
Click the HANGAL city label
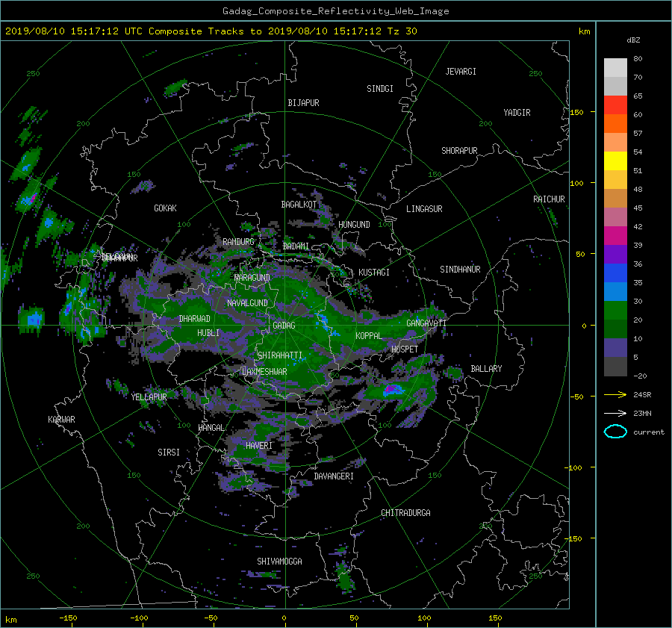coord(211,428)
